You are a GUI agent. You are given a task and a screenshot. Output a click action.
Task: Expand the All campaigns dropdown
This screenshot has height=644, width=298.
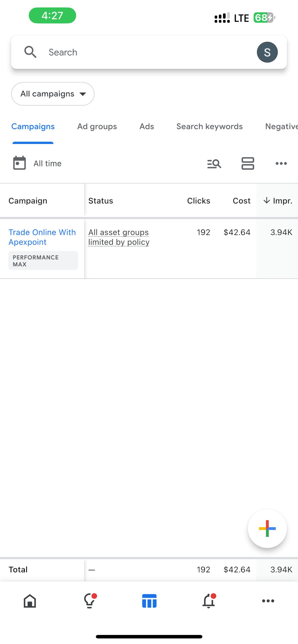[53, 94]
